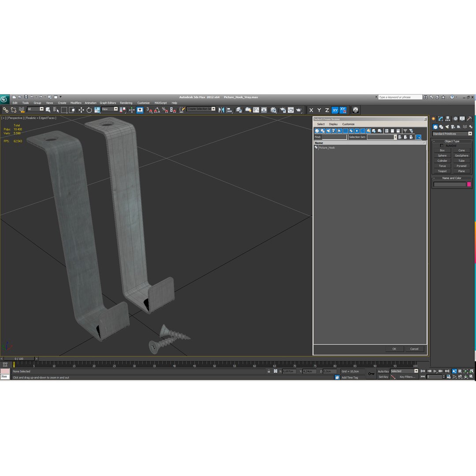Image resolution: width=476 pixels, height=476 pixels.
Task: Toggle the Percent Snap button
Action: (x=165, y=110)
